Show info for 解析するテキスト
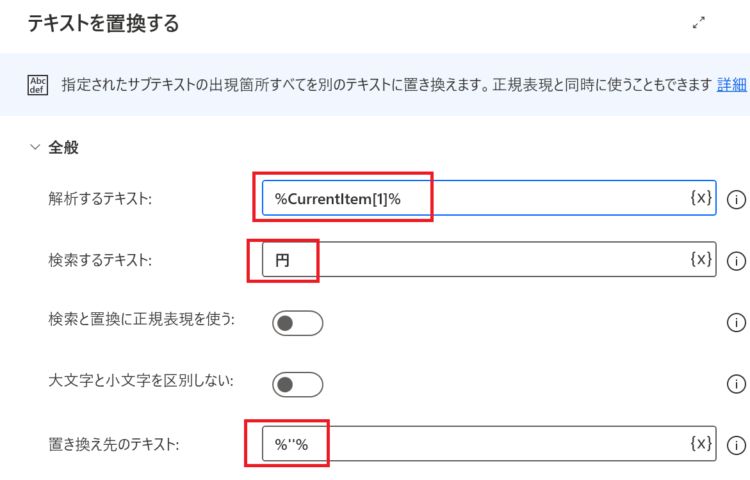750x480 pixels. pos(736,199)
